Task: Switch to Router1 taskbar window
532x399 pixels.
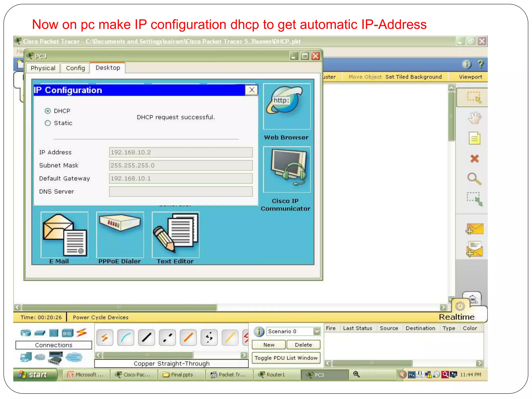Action: coord(276,375)
